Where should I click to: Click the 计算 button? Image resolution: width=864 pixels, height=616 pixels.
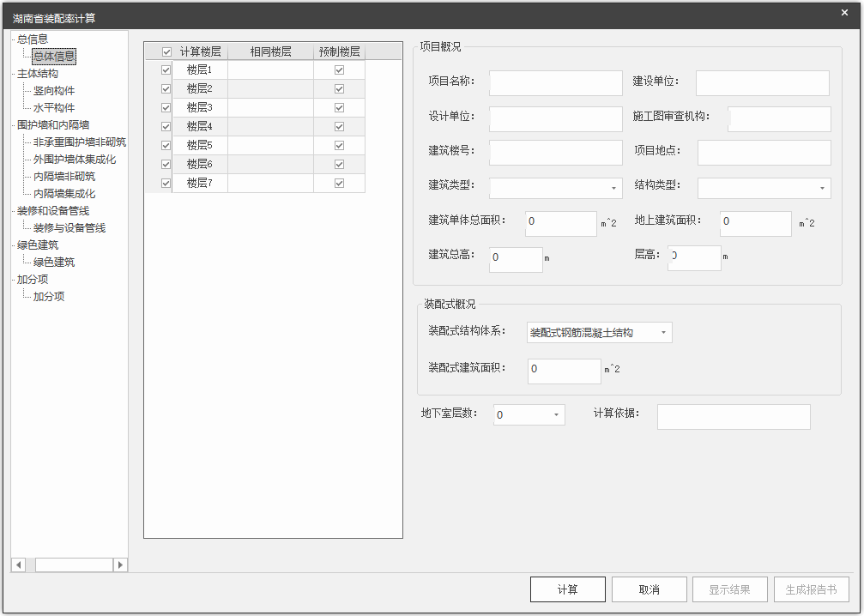coord(567,589)
